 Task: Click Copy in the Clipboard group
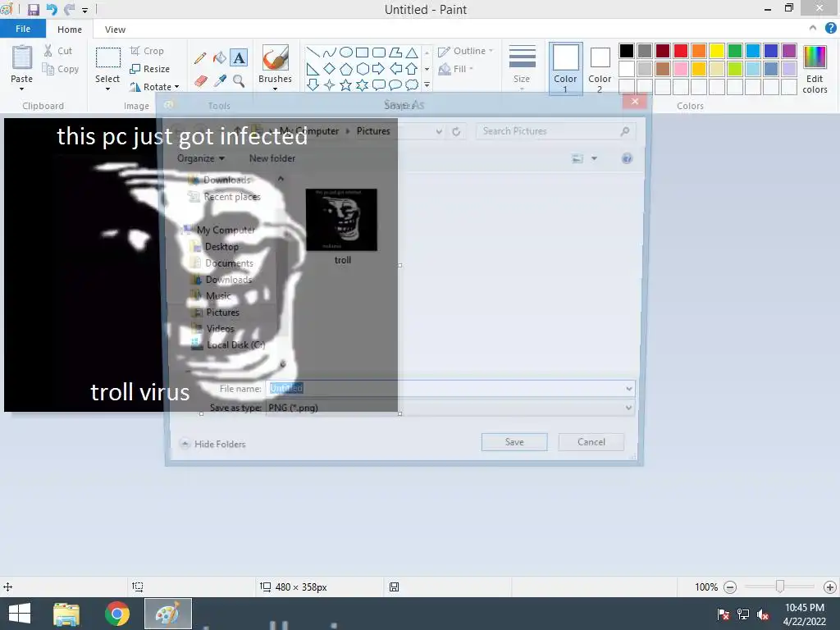pos(61,69)
